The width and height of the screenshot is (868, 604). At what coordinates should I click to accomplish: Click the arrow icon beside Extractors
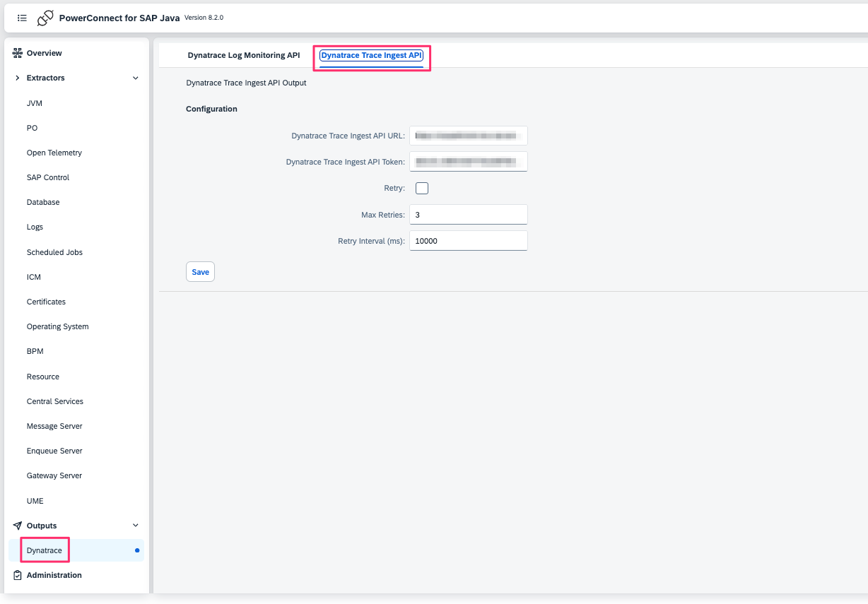pos(16,78)
